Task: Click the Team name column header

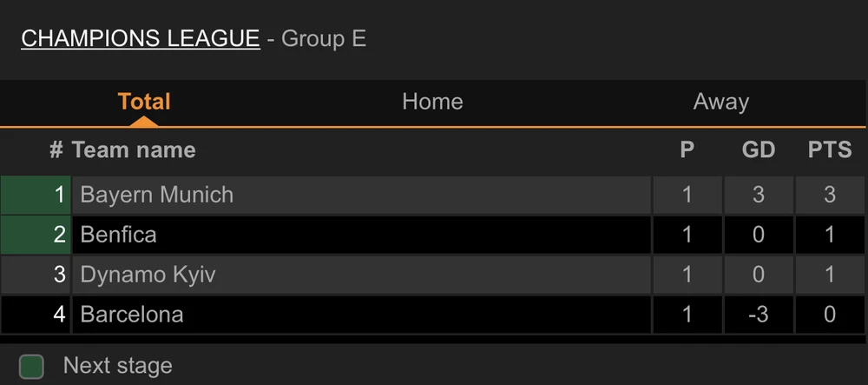Action: click(x=134, y=150)
